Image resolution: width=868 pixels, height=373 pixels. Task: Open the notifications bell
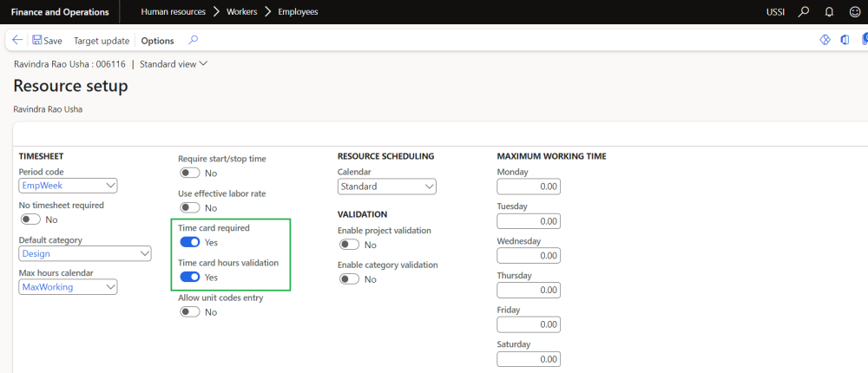click(829, 12)
